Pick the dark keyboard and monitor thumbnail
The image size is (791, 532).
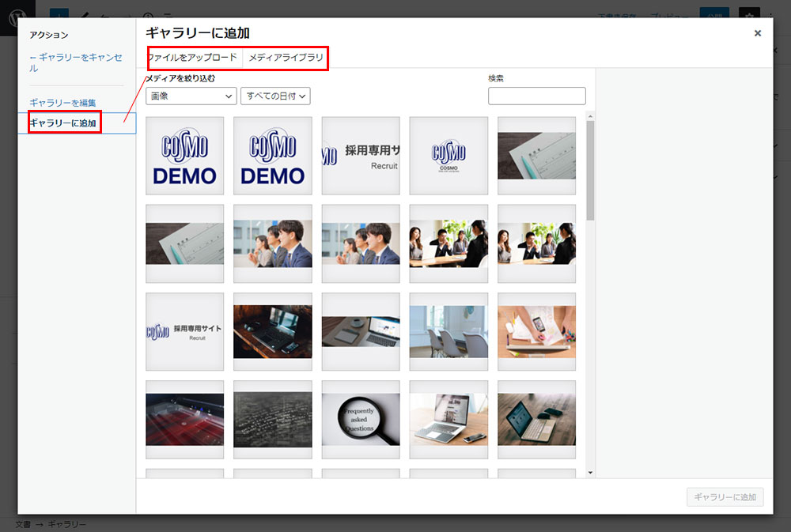(273, 332)
